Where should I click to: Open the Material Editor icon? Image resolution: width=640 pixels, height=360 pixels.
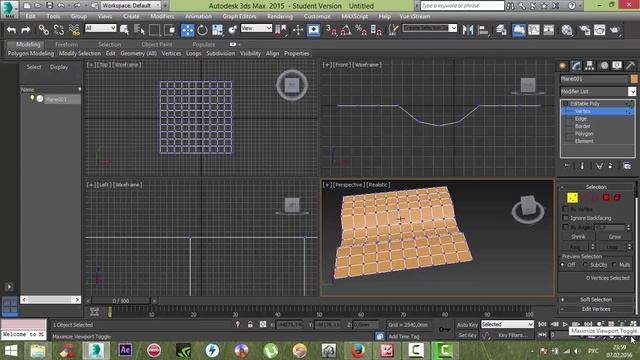[x=567, y=30]
